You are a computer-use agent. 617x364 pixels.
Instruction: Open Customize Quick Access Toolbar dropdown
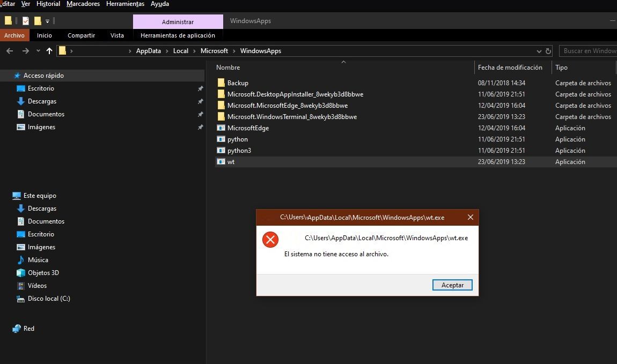[x=47, y=21]
